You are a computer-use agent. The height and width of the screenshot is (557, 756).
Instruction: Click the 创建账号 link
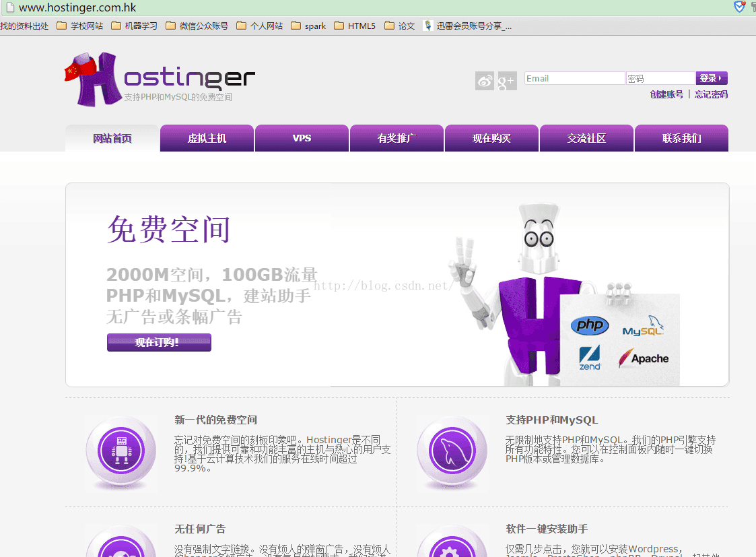(667, 94)
